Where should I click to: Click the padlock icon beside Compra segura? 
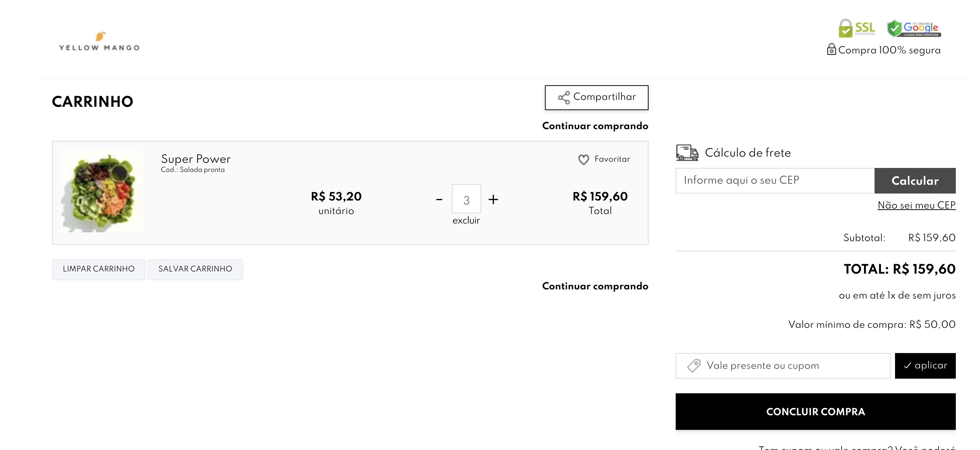(x=831, y=50)
